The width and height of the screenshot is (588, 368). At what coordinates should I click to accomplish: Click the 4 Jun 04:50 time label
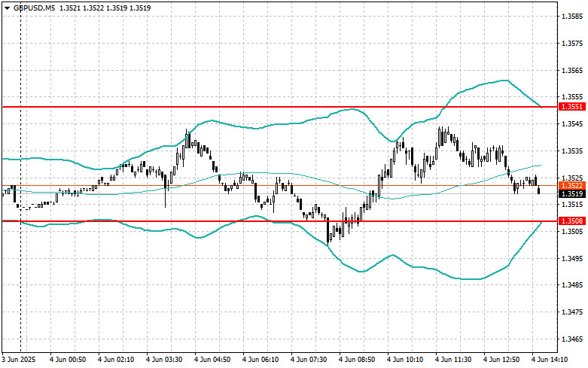pyautogui.click(x=212, y=360)
